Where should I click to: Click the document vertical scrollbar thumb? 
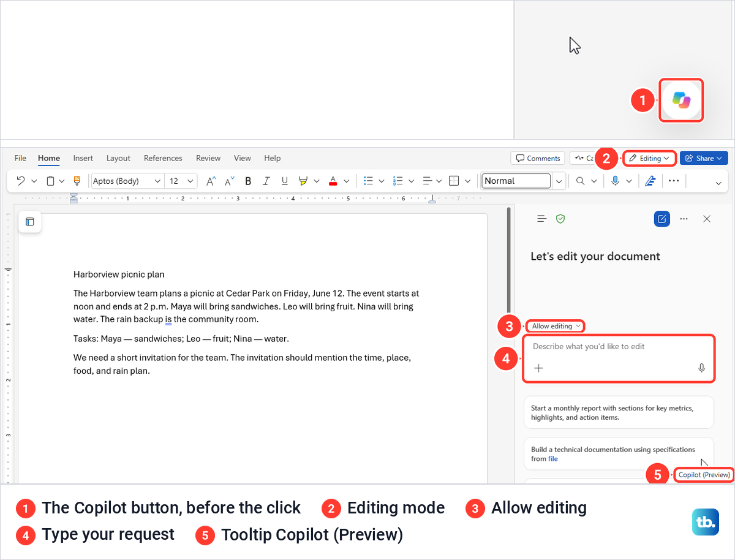pos(508,260)
